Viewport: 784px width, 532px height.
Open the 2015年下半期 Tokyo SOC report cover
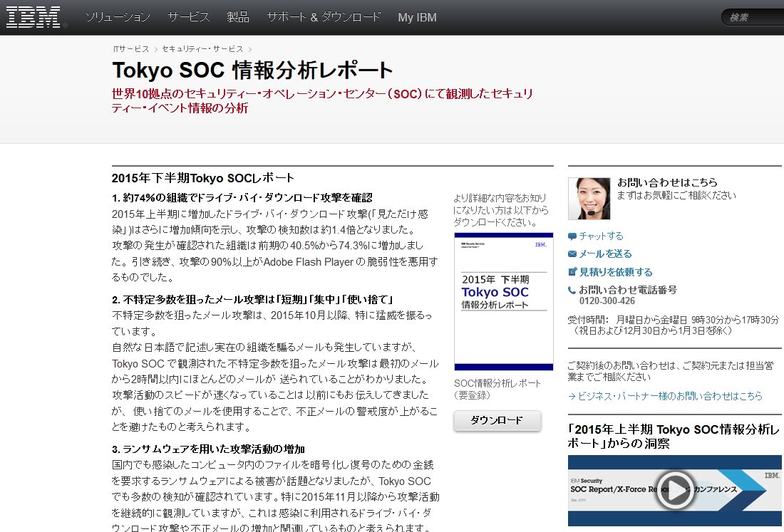point(503,302)
